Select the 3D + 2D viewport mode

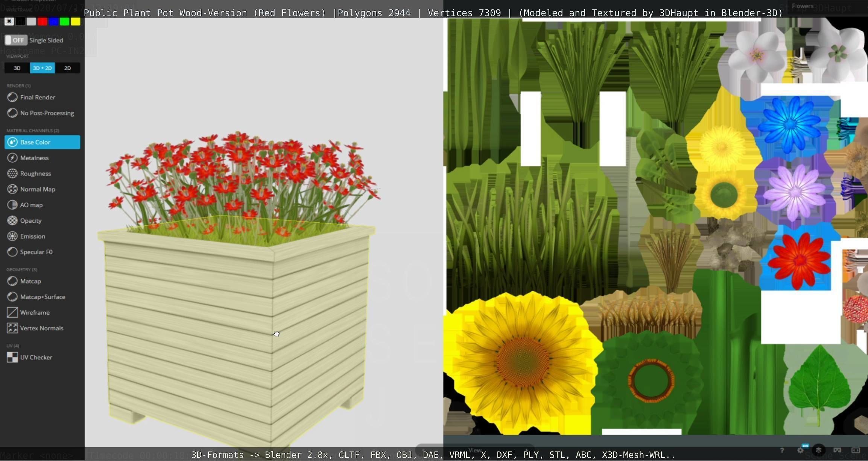click(42, 68)
